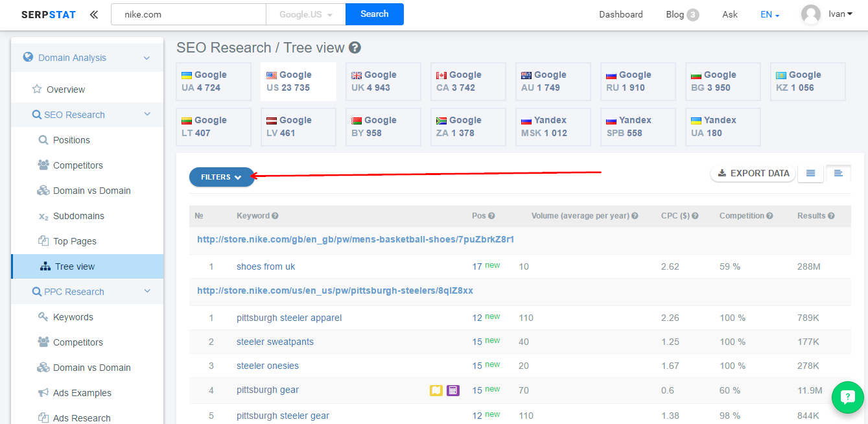Viewport: 868px width, 424px height.
Task: Collapse sidebar with double-chevron icon
Action: 94,14
